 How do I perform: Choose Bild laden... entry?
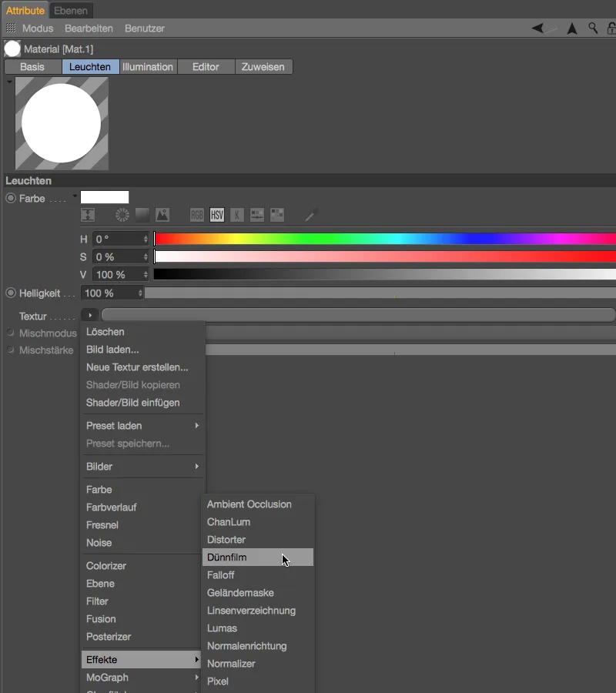142,350
